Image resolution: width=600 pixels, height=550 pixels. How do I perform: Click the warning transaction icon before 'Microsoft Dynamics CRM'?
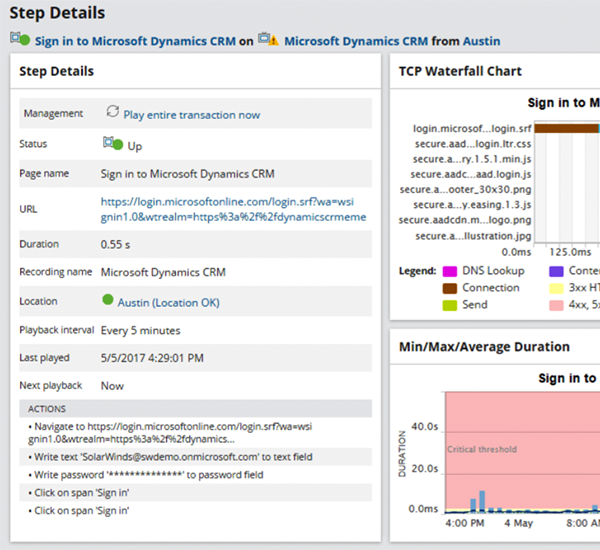pyautogui.click(x=268, y=39)
